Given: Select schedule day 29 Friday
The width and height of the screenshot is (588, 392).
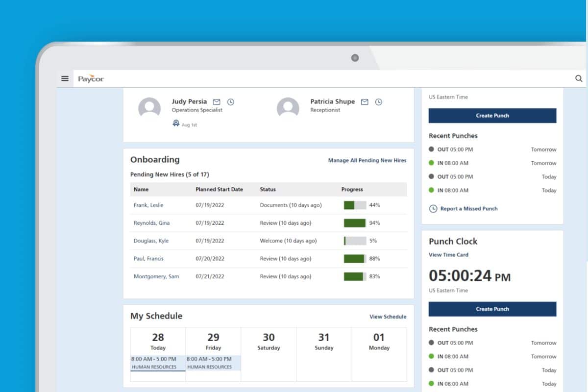Looking at the screenshot, I should pos(213,342).
